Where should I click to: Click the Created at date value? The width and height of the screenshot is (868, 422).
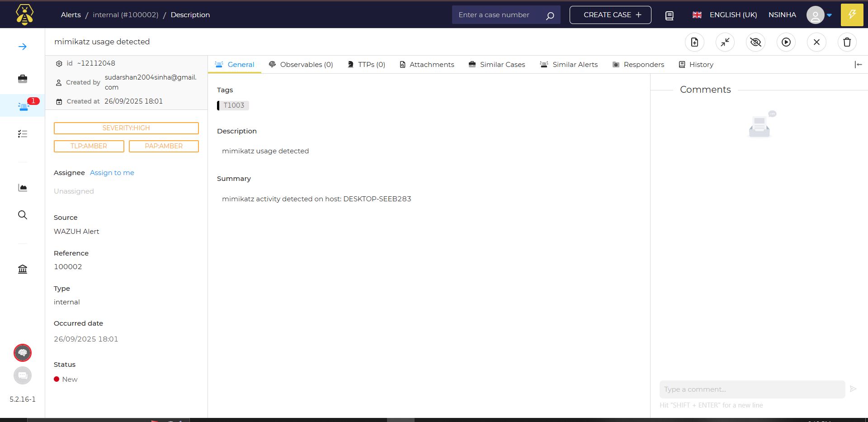(133, 101)
